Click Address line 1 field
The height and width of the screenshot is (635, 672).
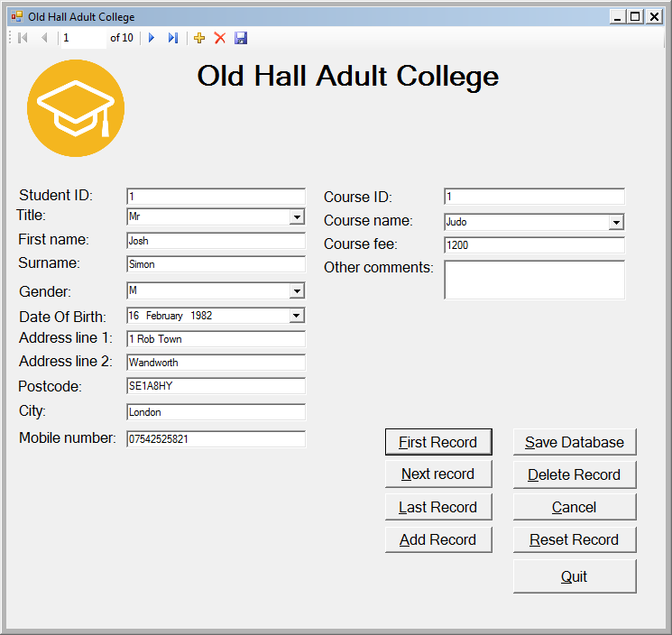pos(216,339)
